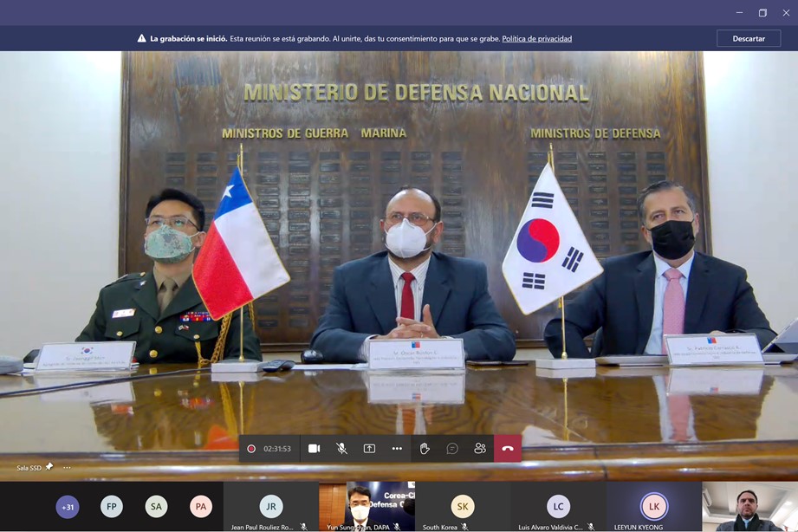Select the FP participant avatar
The image size is (798, 532).
point(112,507)
